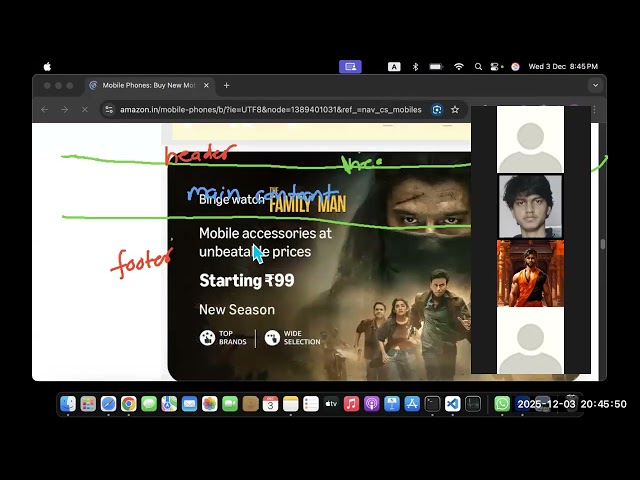The width and height of the screenshot is (640, 480).
Task: Open Maps from the dock
Action: click(x=169, y=404)
